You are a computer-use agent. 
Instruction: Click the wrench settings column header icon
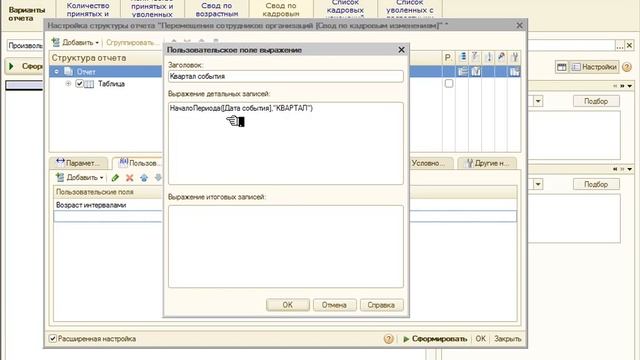[x=515, y=57]
